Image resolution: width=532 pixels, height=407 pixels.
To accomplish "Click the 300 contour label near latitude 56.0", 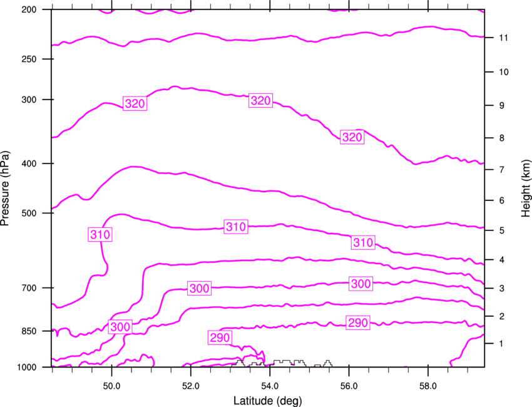I will click(x=361, y=284).
